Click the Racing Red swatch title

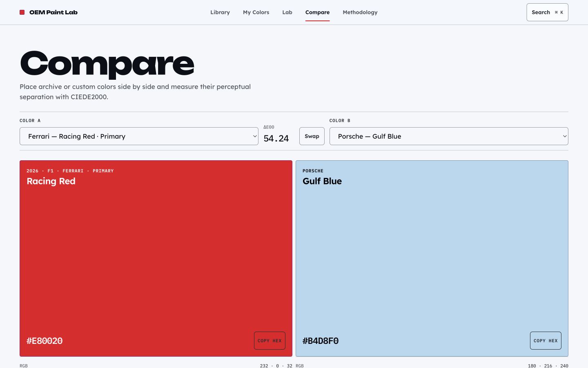51,181
